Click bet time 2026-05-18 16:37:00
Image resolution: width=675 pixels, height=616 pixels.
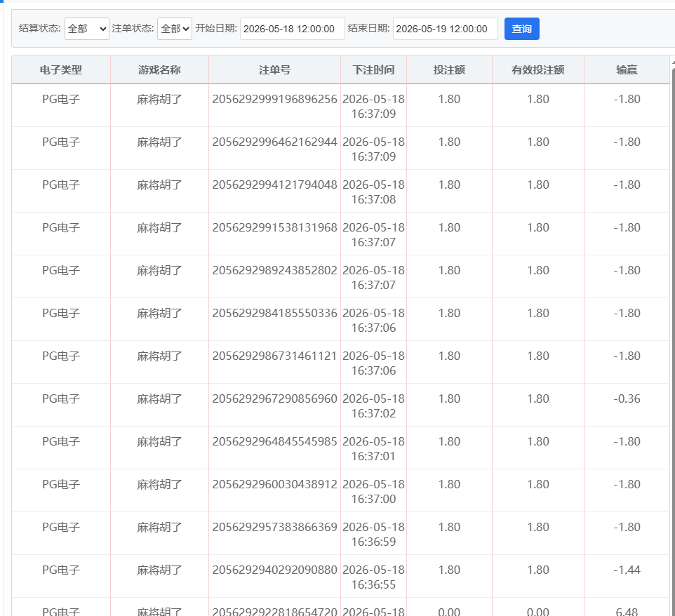(x=373, y=492)
